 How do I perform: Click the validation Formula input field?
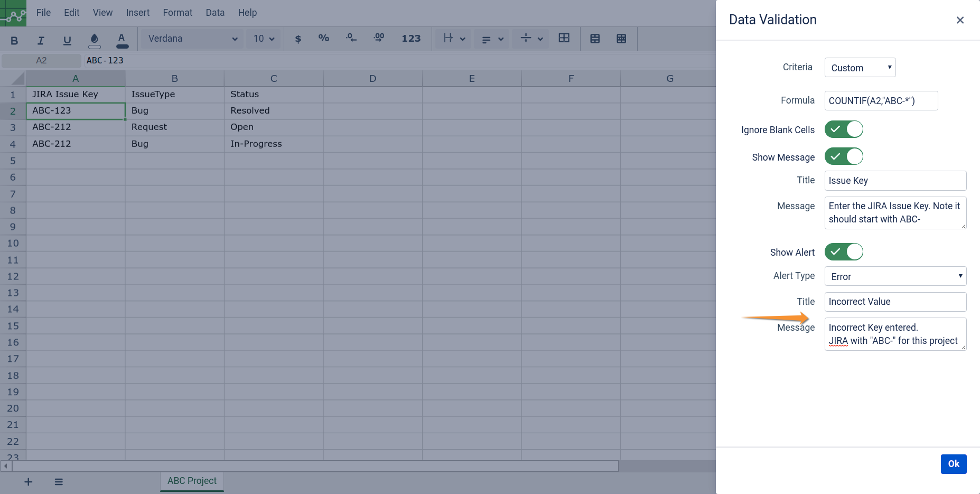[x=881, y=101]
